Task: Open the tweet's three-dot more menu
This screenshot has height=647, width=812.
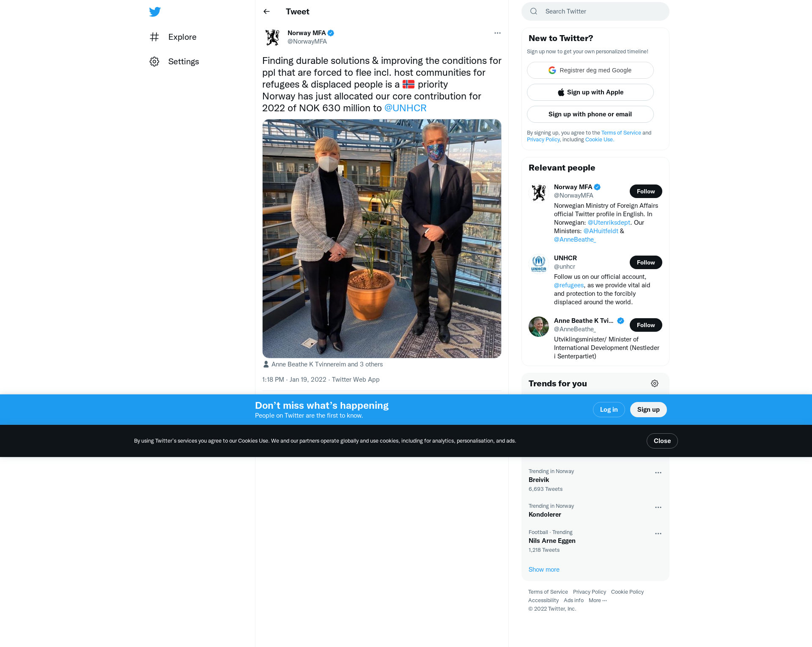Action: 497,33
